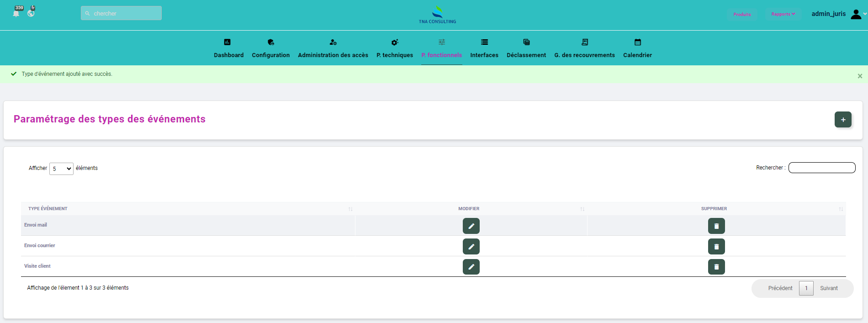Viewport: 868px width, 323px height.
Task: Edit the Envoi mail event type
Action: (x=471, y=226)
